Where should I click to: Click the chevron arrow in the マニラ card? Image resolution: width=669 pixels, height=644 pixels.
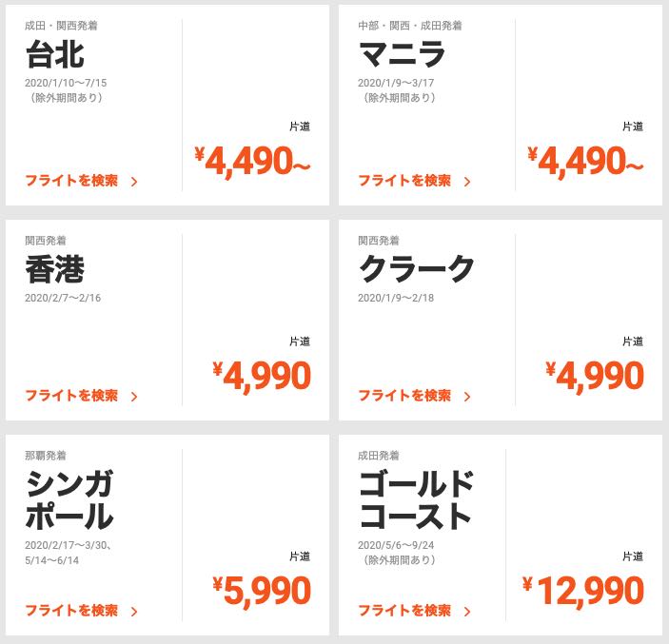tap(467, 182)
